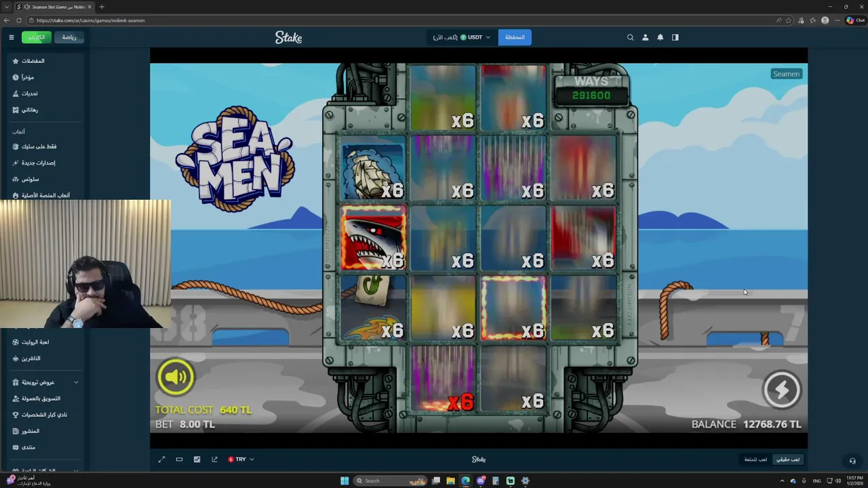Screen dimensions: 868x488
Task: Open the news widget in taskbar
Action: coord(27,481)
